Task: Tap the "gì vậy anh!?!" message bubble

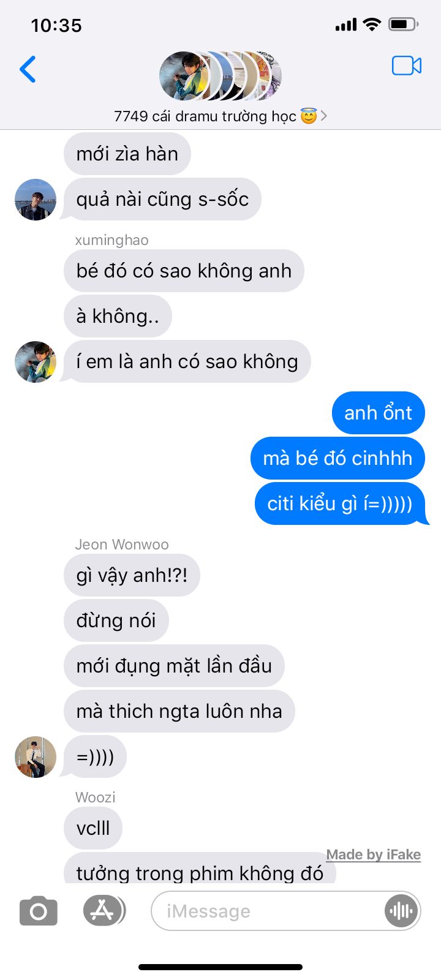Action: (x=132, y=575)
